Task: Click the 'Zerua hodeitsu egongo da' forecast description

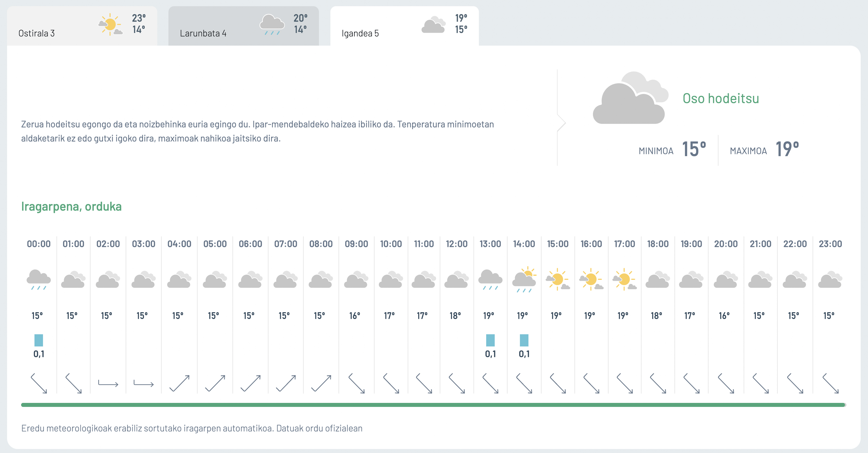Action: [x=257, y=131]
